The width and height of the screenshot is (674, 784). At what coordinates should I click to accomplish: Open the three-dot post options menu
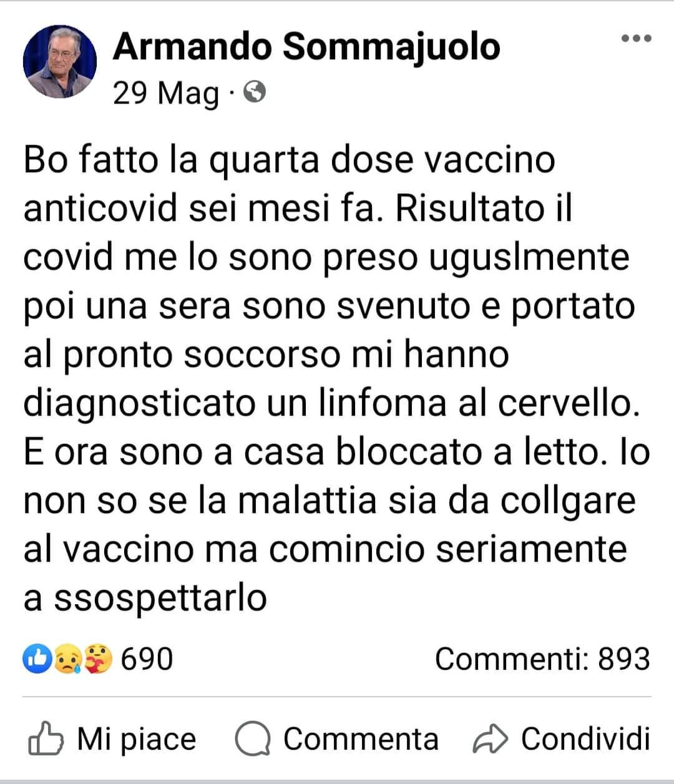[637, 39]
